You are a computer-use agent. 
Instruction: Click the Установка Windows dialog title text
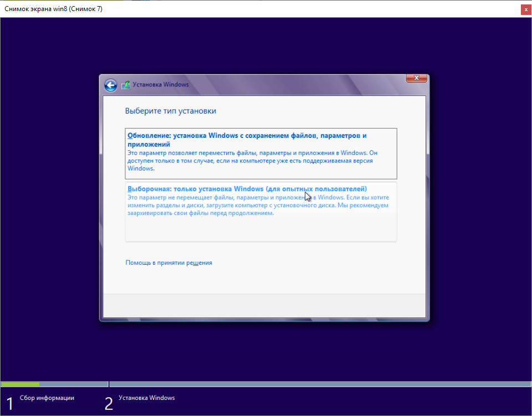[x=161, y=84]
